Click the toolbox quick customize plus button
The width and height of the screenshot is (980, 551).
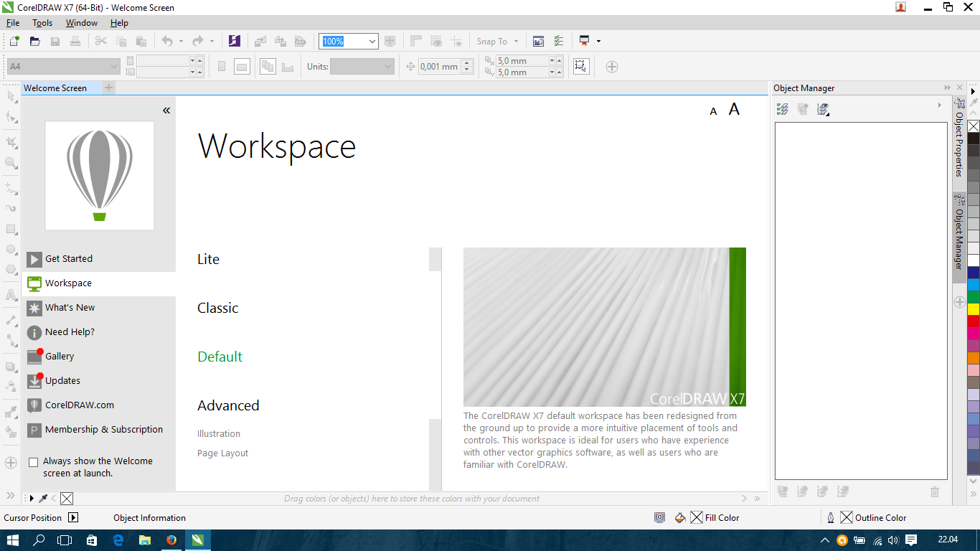click(x=11, y=463)
